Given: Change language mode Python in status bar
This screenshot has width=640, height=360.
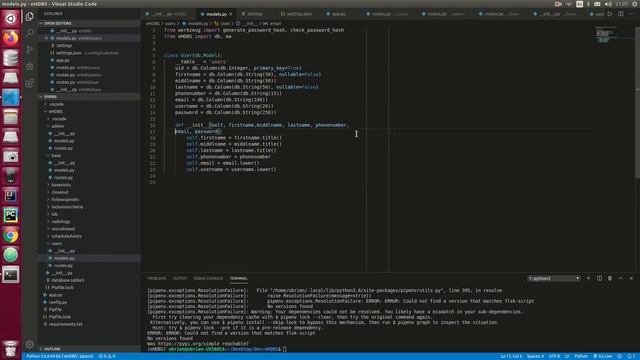Looking at the screenshot, I should (581, 356).
